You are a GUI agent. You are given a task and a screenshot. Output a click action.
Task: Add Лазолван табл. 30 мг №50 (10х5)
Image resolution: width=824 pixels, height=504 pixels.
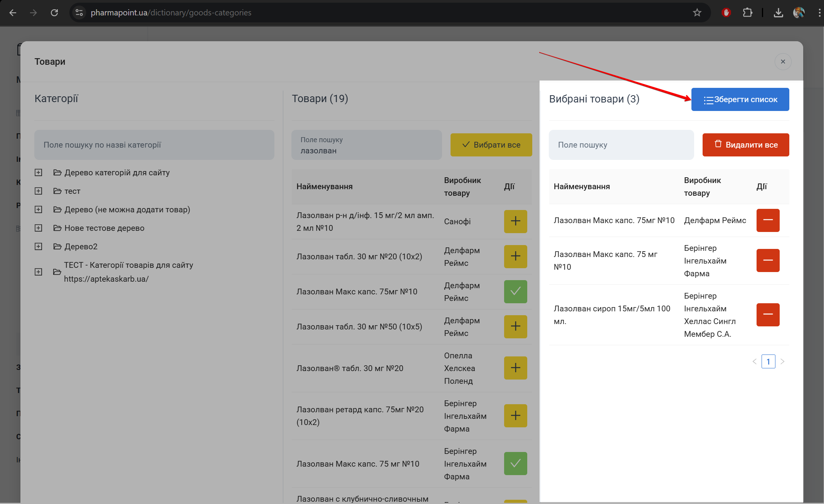pos(515,327)
